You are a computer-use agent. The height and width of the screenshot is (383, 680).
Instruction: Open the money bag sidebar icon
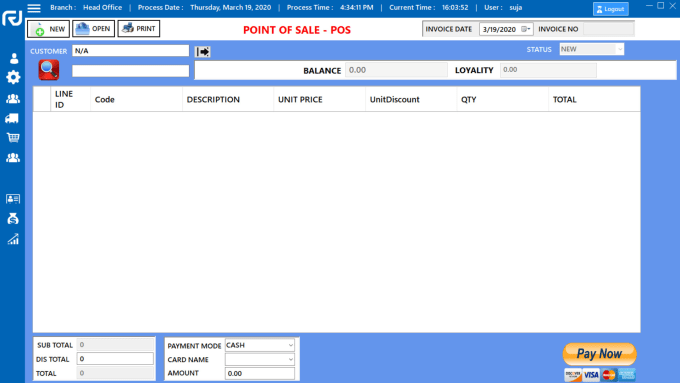[13, 219]
